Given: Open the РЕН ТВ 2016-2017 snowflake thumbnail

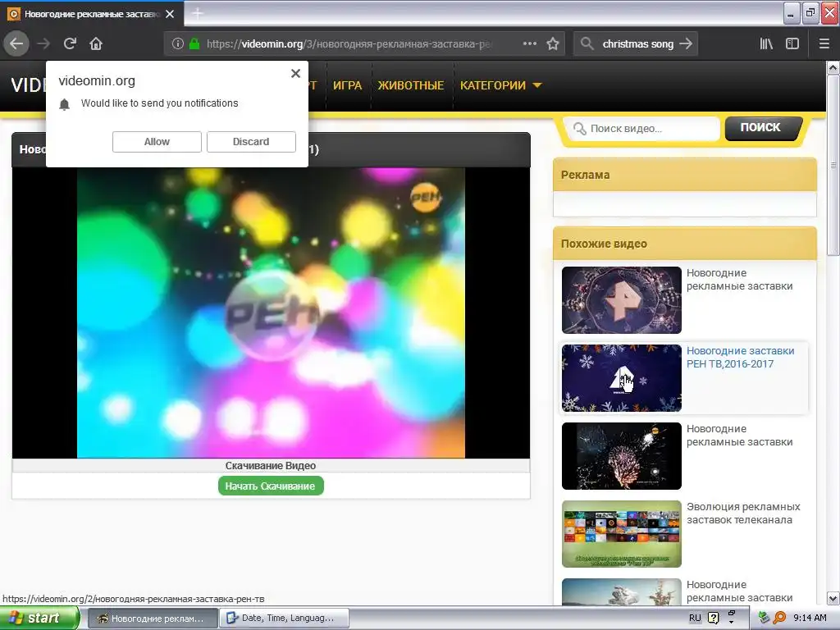Looking at the screenshot, I should coord(622,378).
